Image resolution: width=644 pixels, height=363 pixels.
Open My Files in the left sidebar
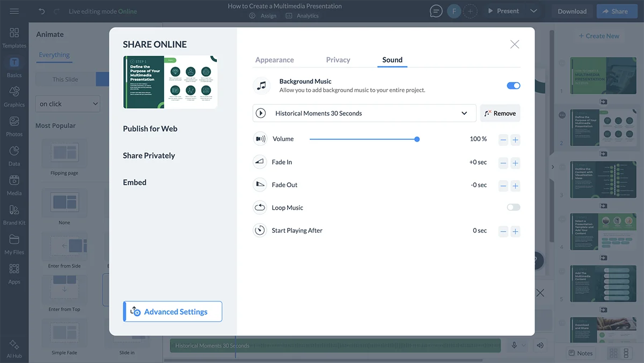(14, 244)
